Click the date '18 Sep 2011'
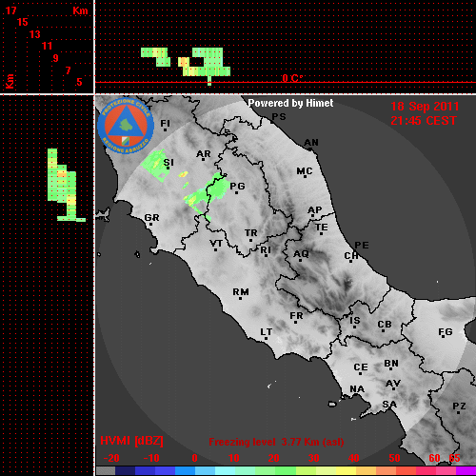Image resolution: width=476 pixels, height=476 pixels. [x=425, y=107]
